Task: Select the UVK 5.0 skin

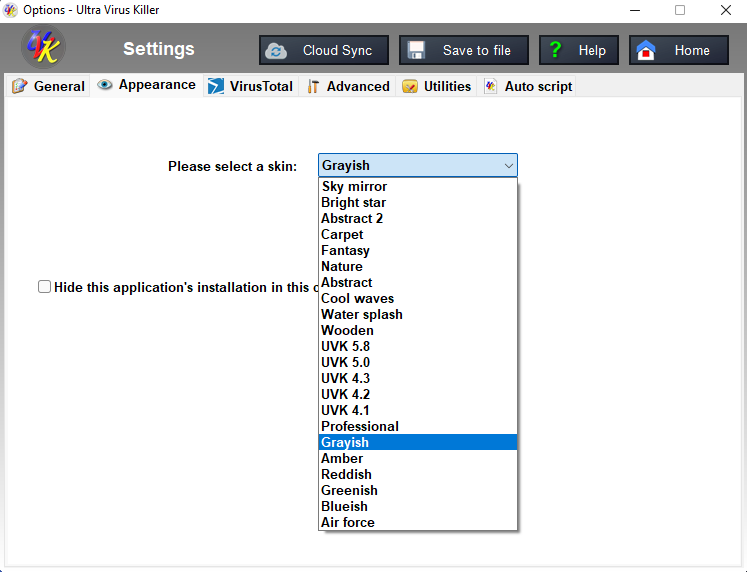Action: tap(418, 362)
